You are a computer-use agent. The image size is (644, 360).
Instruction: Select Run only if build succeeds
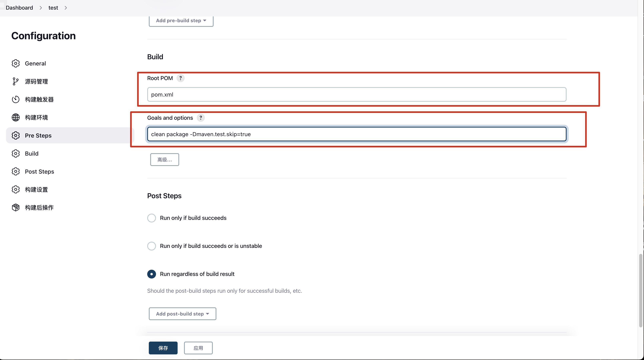[x=152, y=218]
